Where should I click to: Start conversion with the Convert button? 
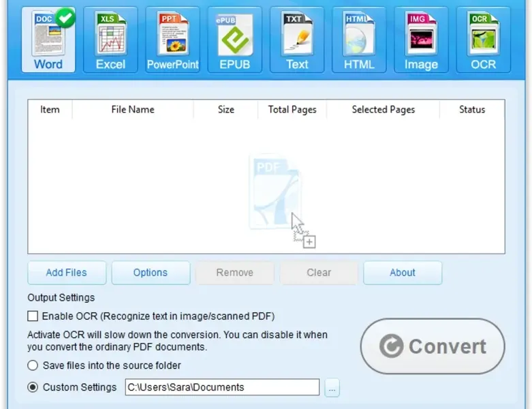tap(433, 346)
